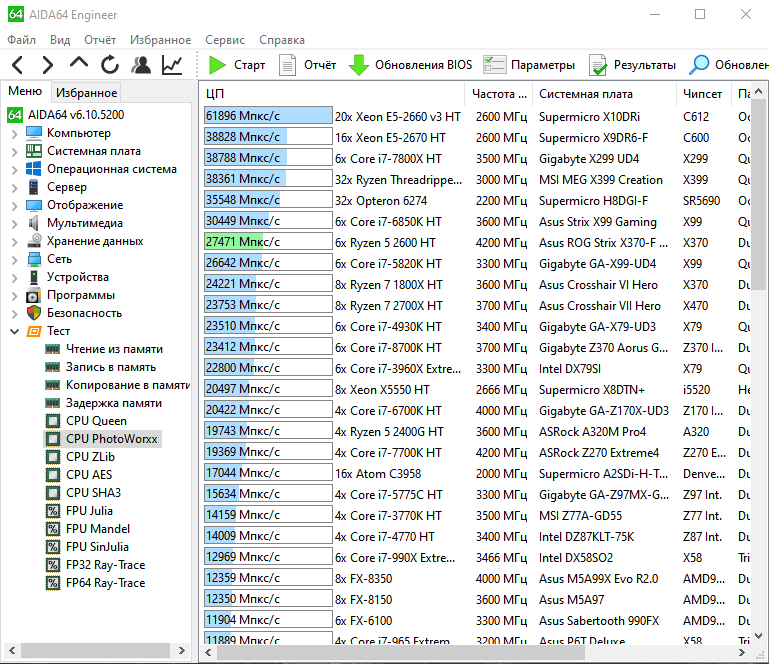This screenshot has width=769, height=664.
Task: Open the graph chart icon in toolbar
Action: point(172,65)
